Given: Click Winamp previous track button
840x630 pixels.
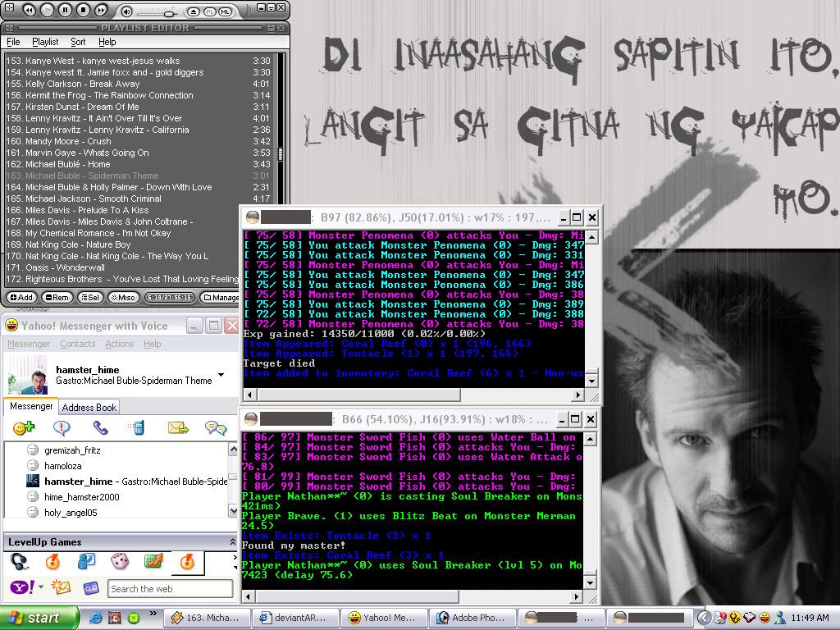Looking at the screenshot, I should [x=30, y=10].
